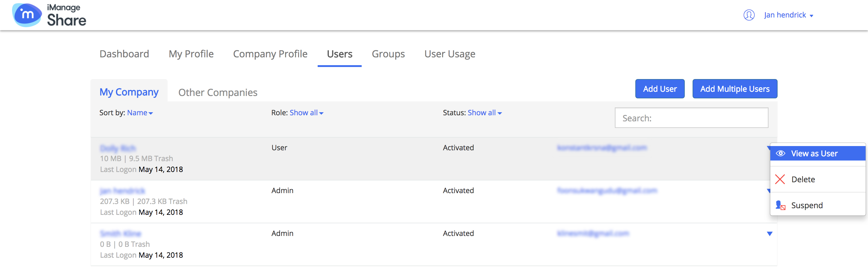Click the user avatar icon in header
The image size is (868, 277).
[x=749, y=15]
